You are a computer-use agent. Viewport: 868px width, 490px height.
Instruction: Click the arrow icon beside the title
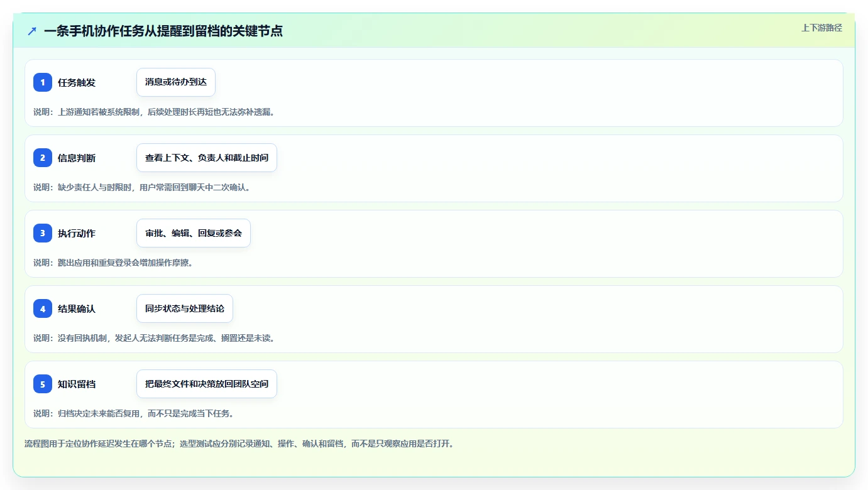[x=32, y=31]
